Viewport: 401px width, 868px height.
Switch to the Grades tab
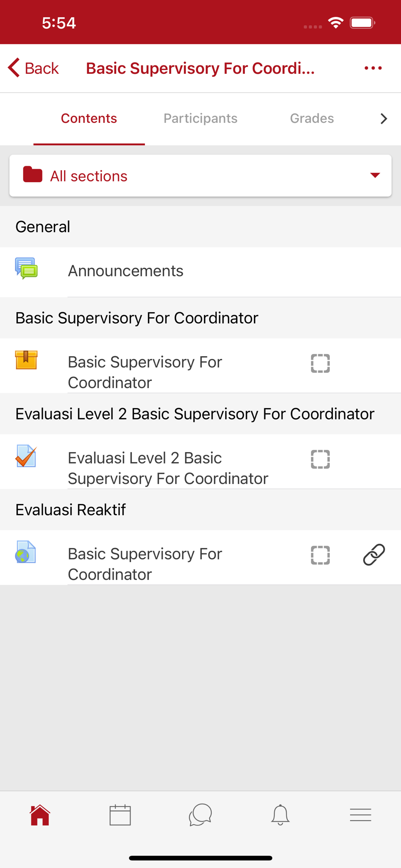[312, 118]
